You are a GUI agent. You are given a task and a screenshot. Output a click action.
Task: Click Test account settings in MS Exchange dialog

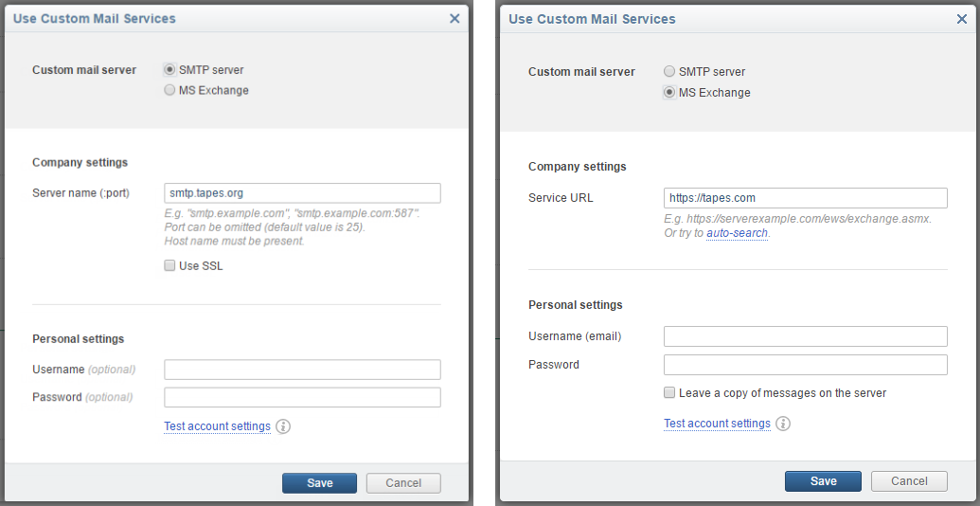[717, 424]
